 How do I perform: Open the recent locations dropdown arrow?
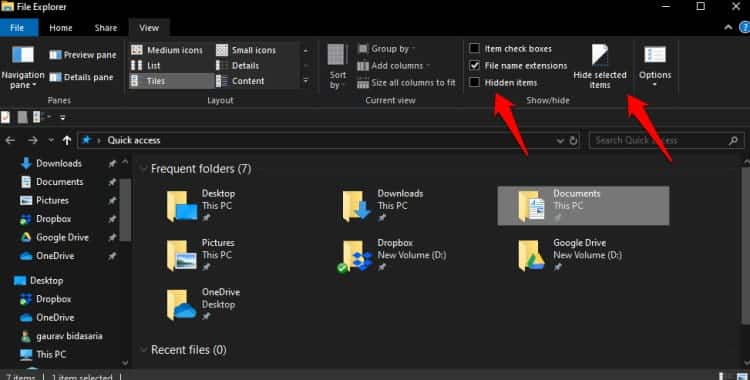point(51,140)
